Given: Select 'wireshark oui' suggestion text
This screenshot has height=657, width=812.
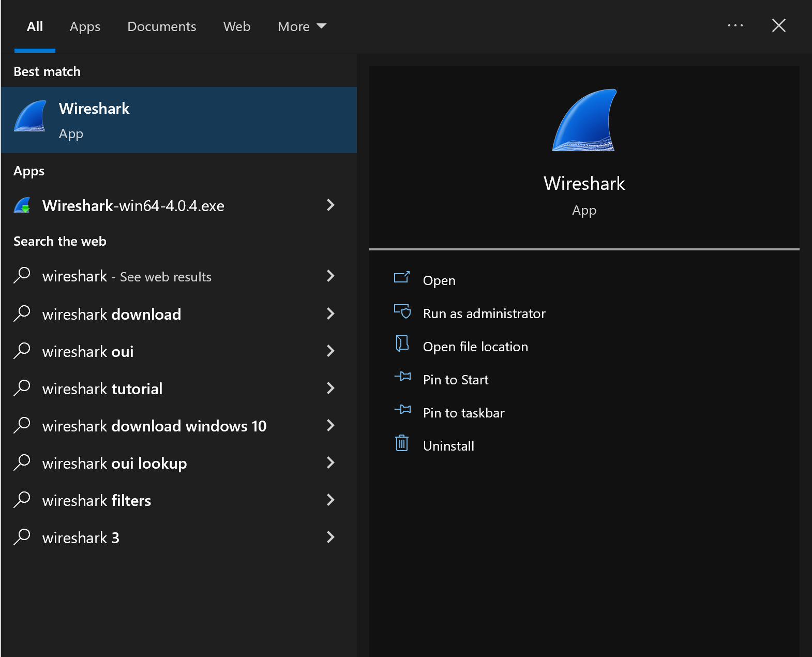Looking at the screenshot, I should point(88,351).
